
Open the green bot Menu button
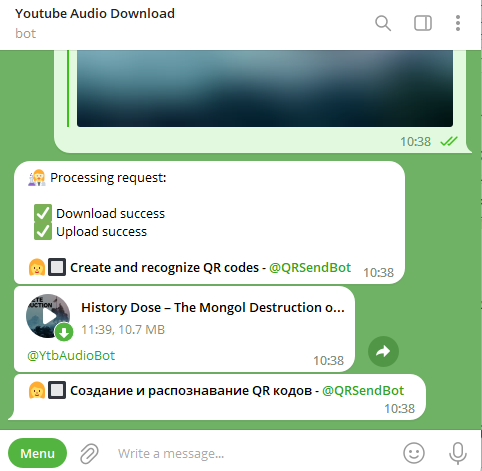pos(37,453)
